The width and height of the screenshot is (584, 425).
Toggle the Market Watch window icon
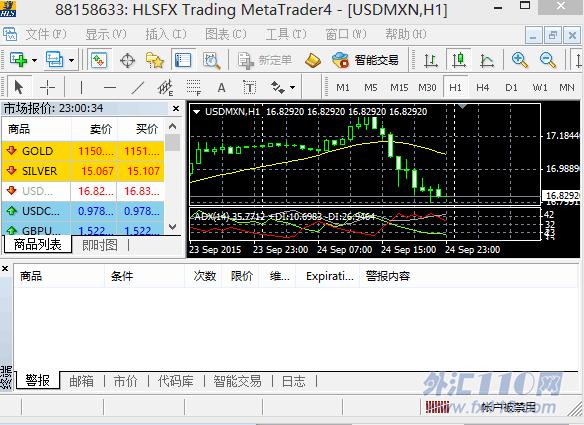coord(99,60)
